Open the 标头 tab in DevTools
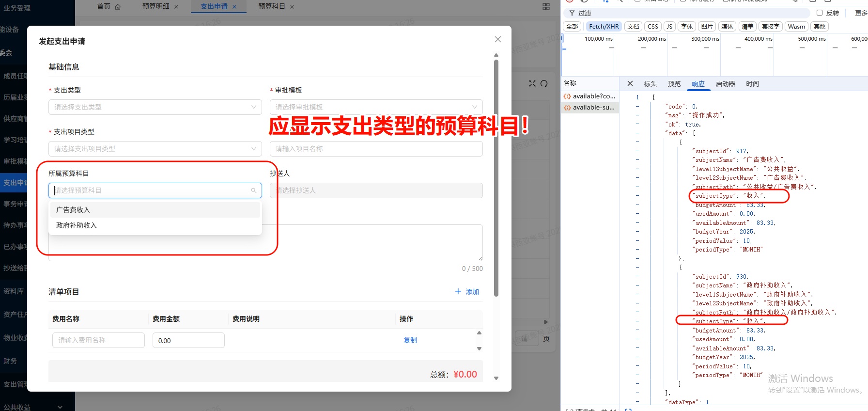Viewport: 868px width, 411px height. pos(650,84)
